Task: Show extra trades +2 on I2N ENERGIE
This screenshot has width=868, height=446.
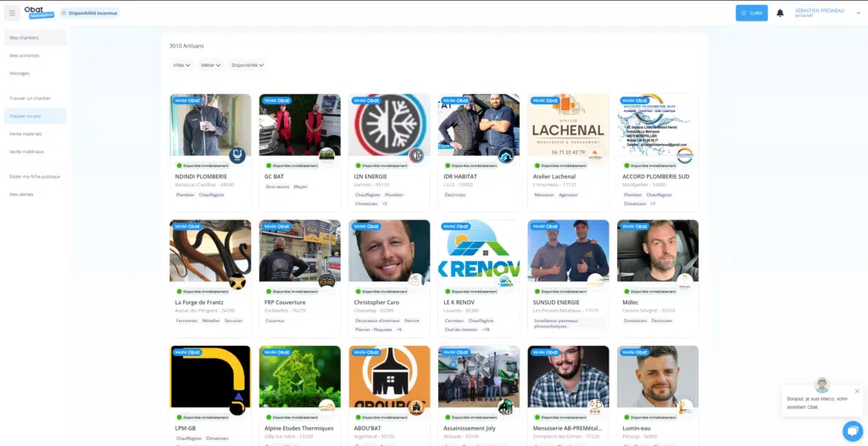Action: (385, 203)
